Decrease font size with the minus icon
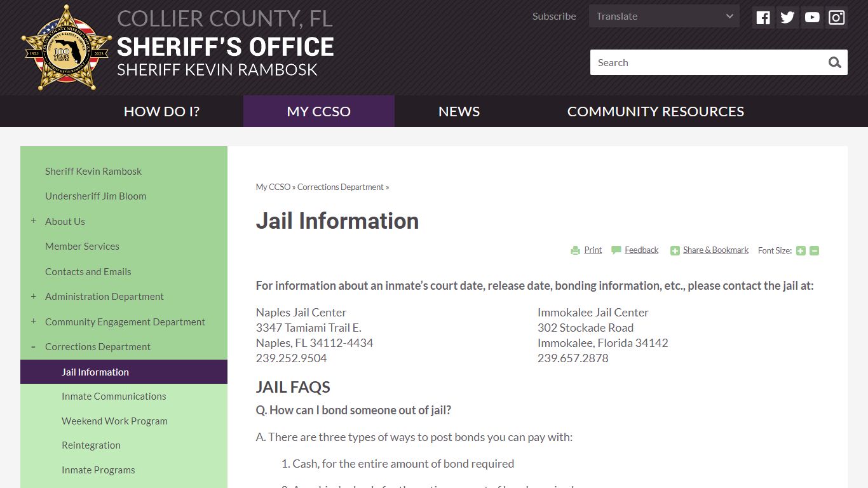The height and width of the screenshot is (488, 868). click(x=815, y=250)
